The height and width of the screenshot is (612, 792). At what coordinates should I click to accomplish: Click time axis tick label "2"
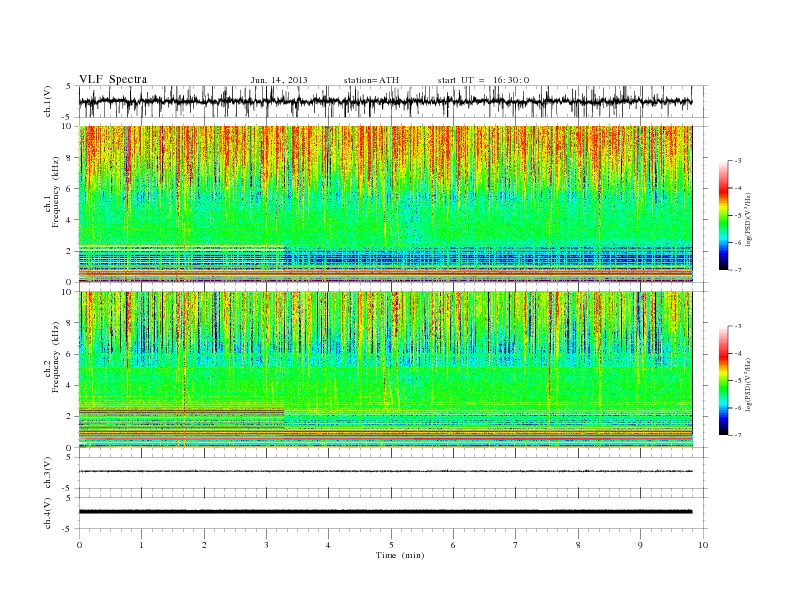coord(204,545)
